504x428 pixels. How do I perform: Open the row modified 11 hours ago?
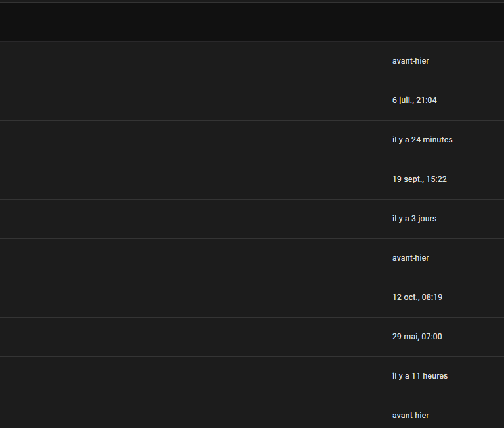coord(197,376)
